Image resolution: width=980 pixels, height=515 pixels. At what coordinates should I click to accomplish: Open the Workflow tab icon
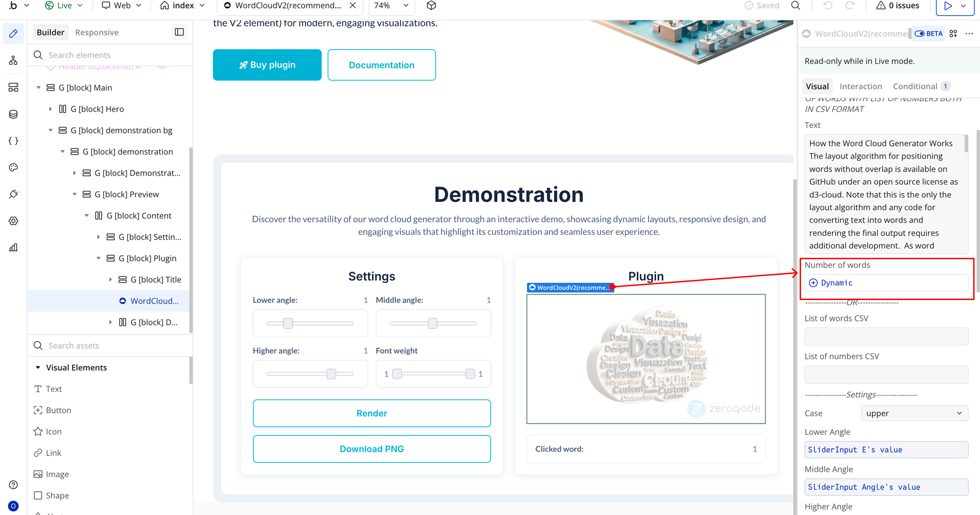(13, 61)
